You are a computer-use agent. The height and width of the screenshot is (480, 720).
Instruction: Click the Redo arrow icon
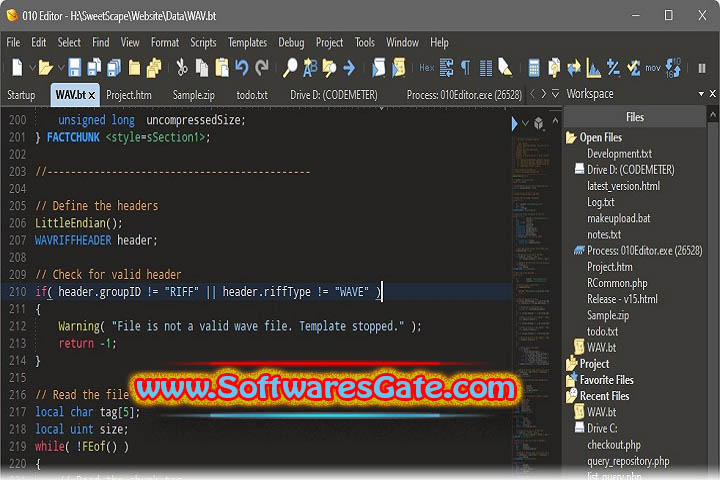[262, 68]
